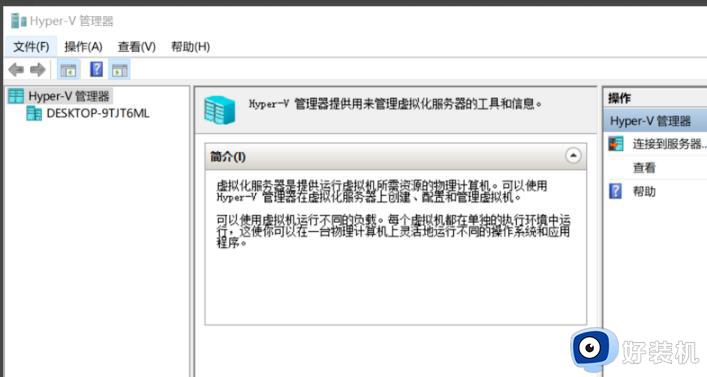Screen dimensions: 707x377
Task: Select the DESKTOP-9TJT6ML server node
Action: pos(97,113)
